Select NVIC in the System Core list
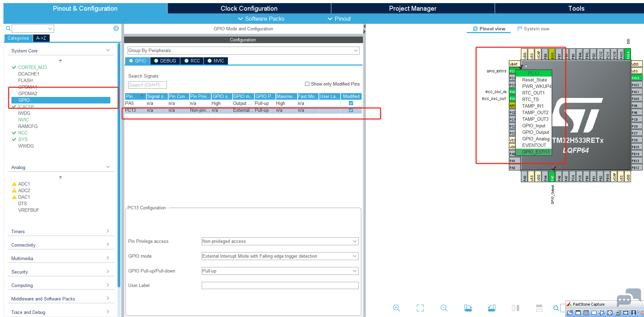Viewport: 644px width, 317px height. 23,120
